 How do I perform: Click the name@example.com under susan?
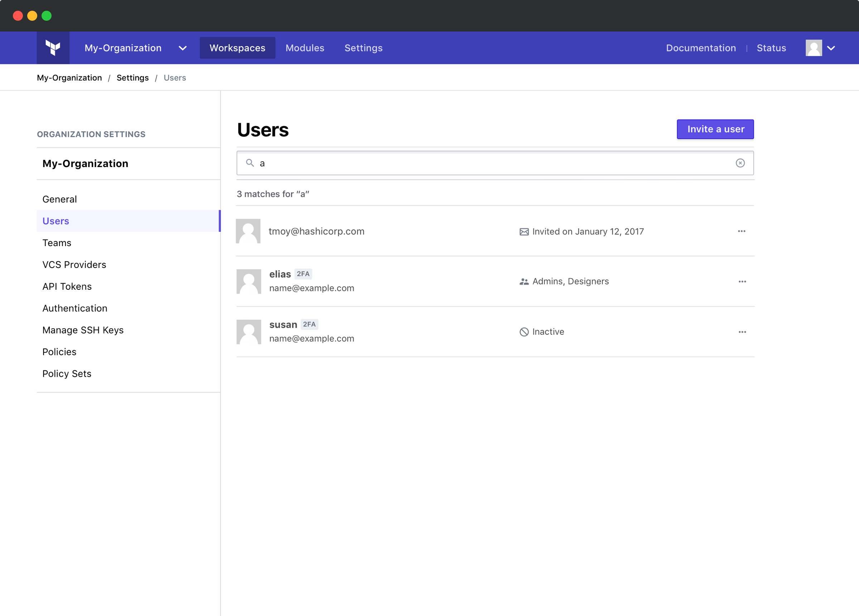click(311, 338)
